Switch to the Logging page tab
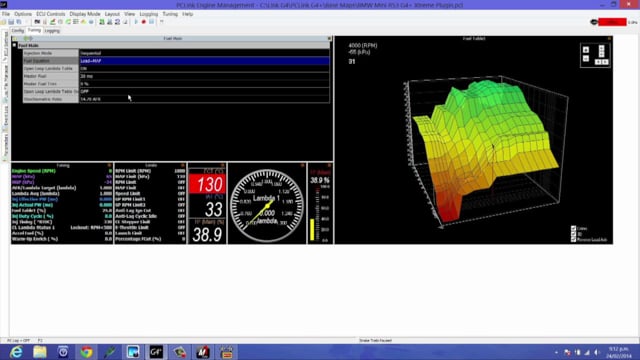 (x=52, y=31)
